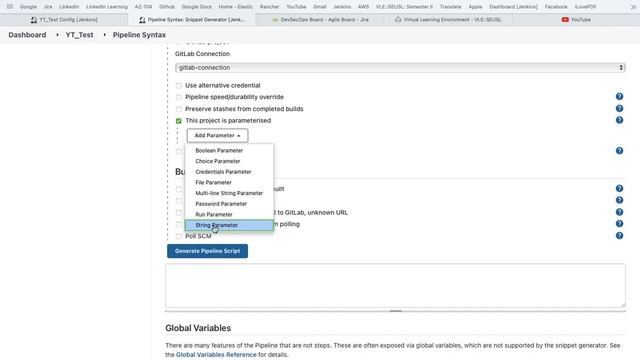
Task: Open the Facebook bookmark
Action: (x=556, y=7)
